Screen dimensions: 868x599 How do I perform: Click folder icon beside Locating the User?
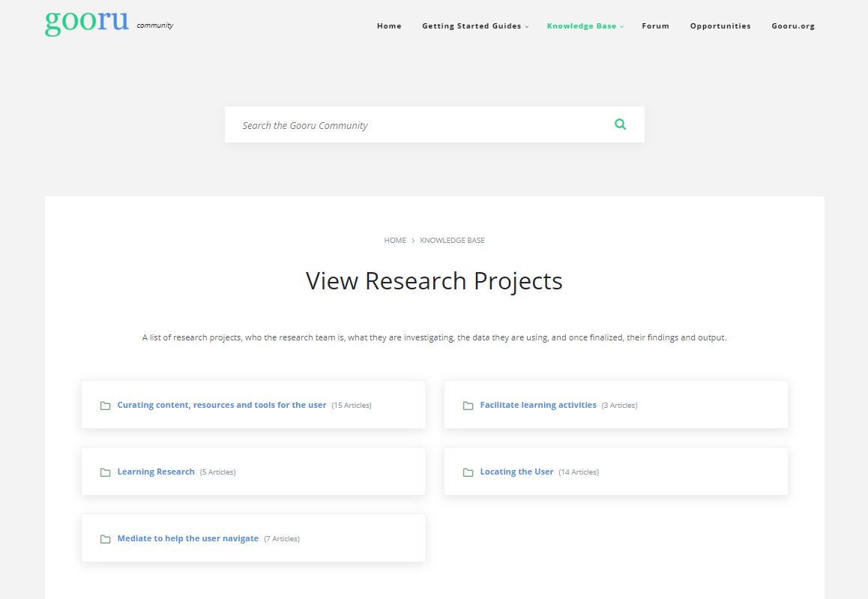468,472
